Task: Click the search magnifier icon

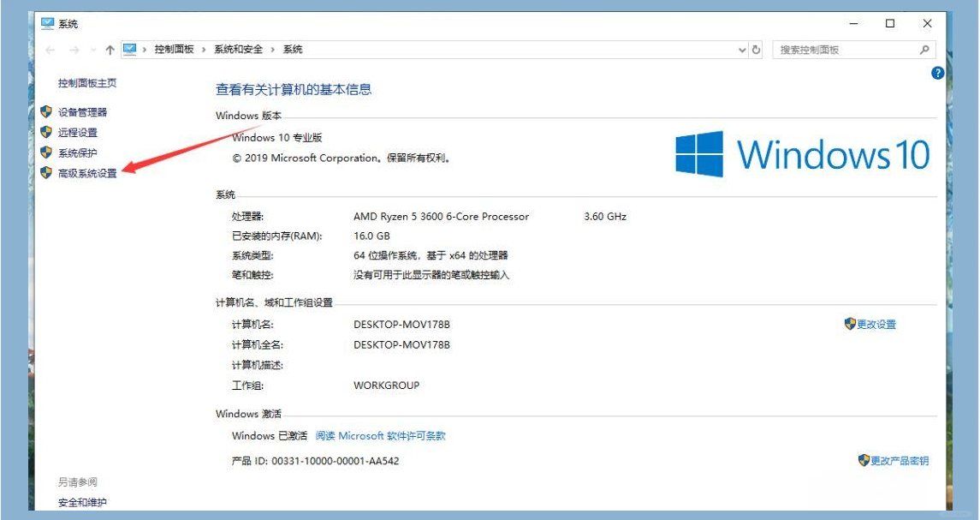Action: click(924, 50)
